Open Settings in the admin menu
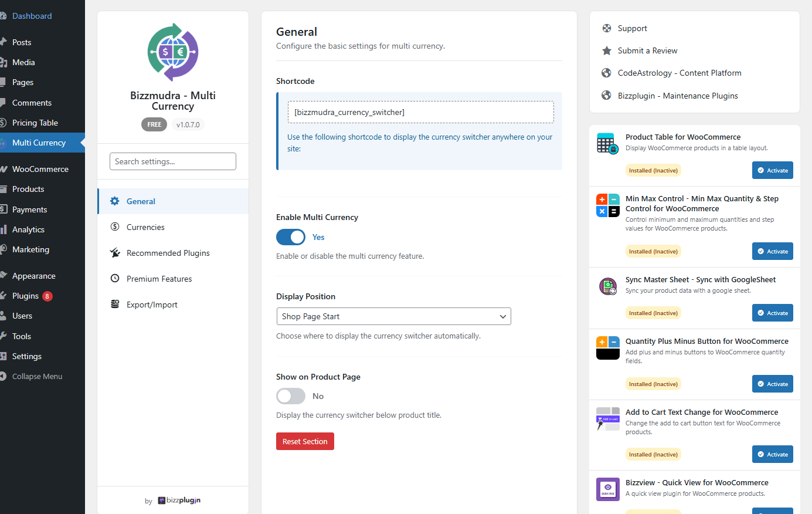 pos(42,356)
